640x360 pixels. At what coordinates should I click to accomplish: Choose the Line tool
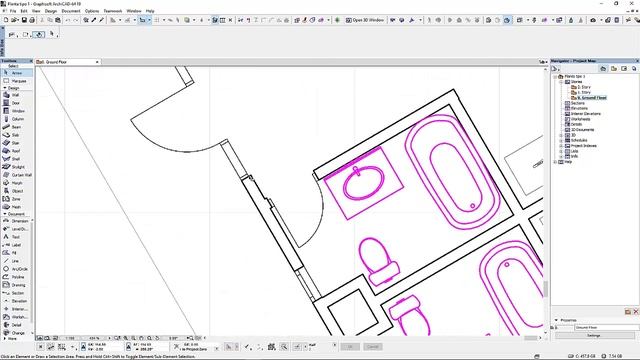[x=17, y=261]
